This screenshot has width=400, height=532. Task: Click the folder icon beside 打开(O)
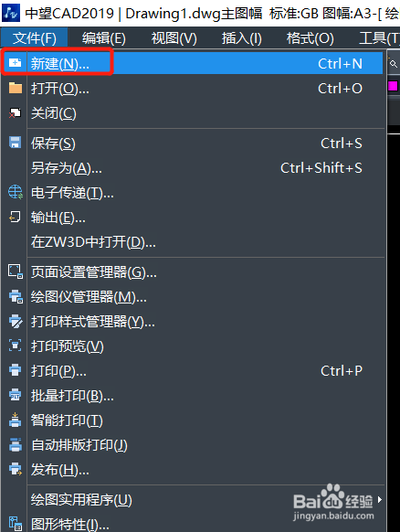pyautogui.click(x=15, y=89)
